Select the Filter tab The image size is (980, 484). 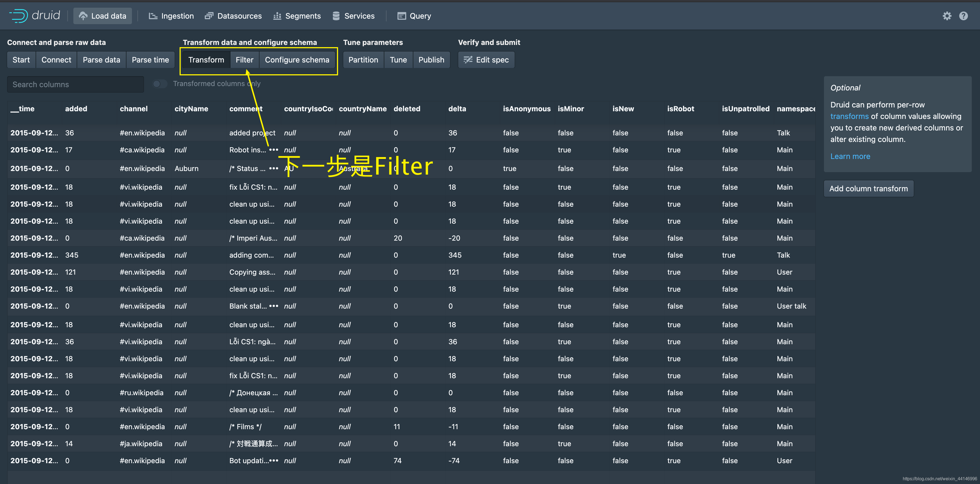244,59
